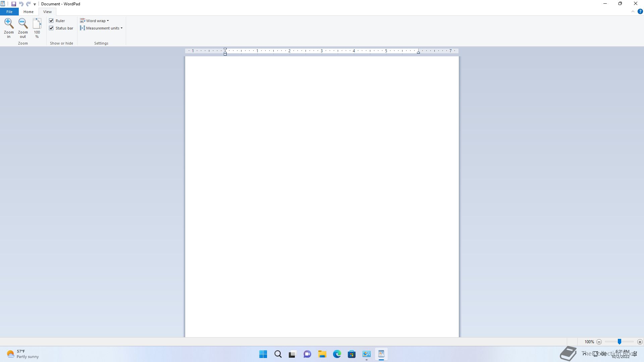This screenshot has width=644, height=362.
Task: Click the Zoom out magnifier icon
Action: click(x=23, y=23)
